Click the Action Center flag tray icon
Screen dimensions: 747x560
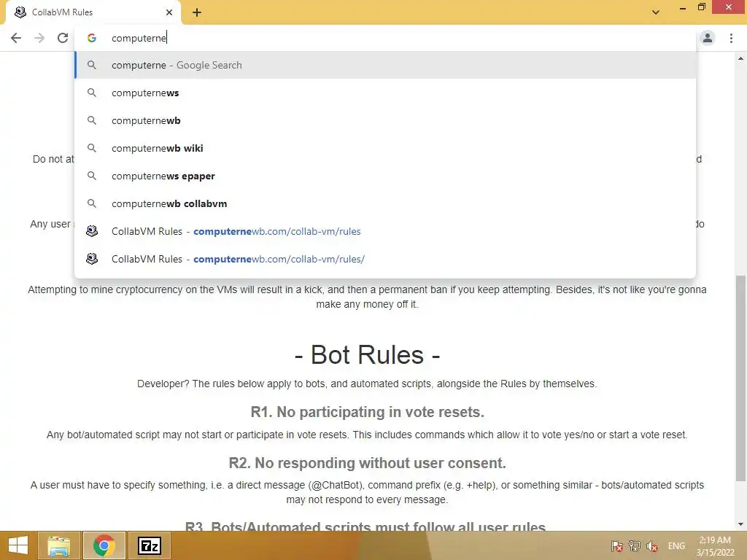point(617,546)
